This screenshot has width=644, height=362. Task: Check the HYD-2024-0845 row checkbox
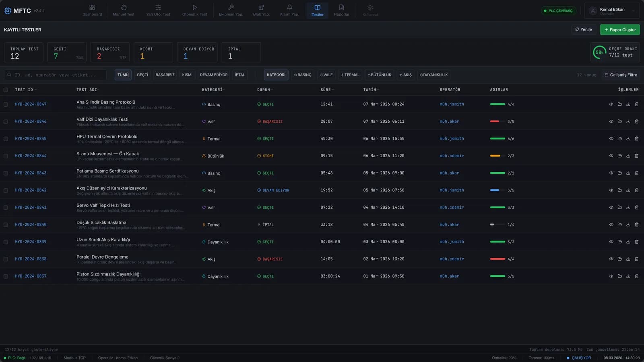click(6, 139)
